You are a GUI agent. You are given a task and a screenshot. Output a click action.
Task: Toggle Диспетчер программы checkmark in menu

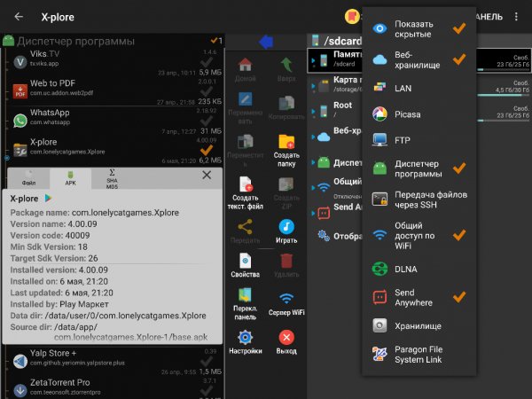click(x=459, y=168)
